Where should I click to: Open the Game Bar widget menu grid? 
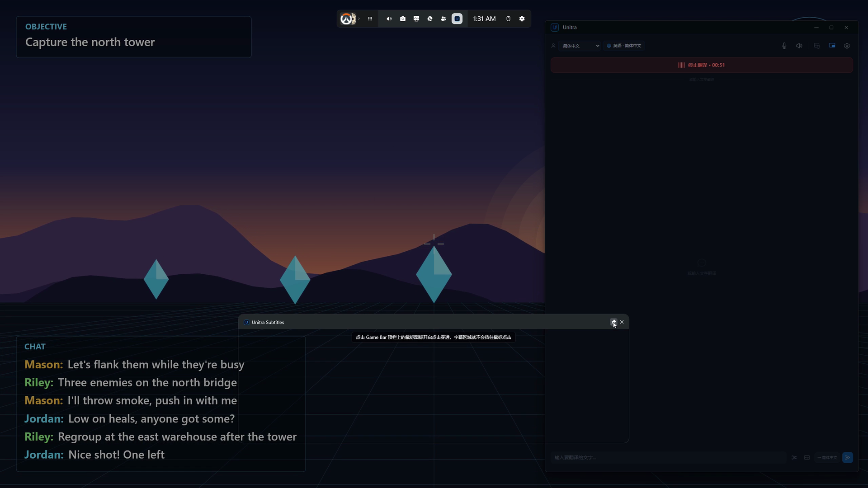(370, 19)
